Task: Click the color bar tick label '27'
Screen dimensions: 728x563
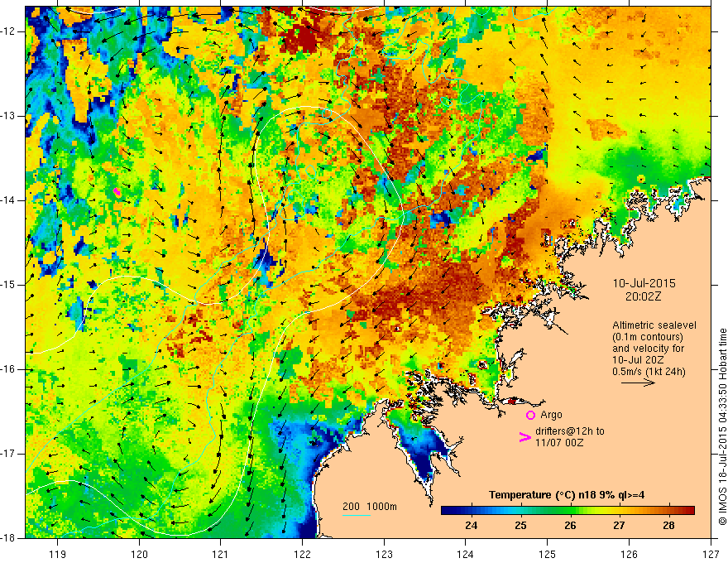Action: [x=619, y=526]
